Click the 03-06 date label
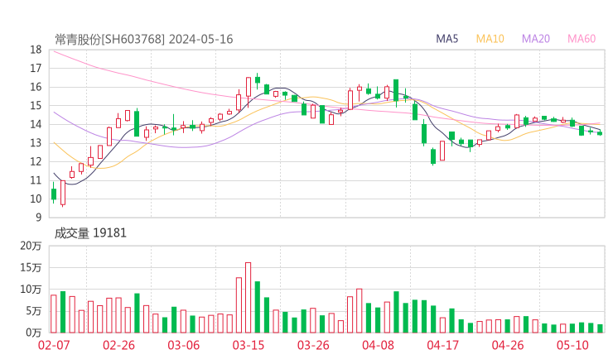The height and width of the screenshot is (364, 613). click(x=183, y=345)
